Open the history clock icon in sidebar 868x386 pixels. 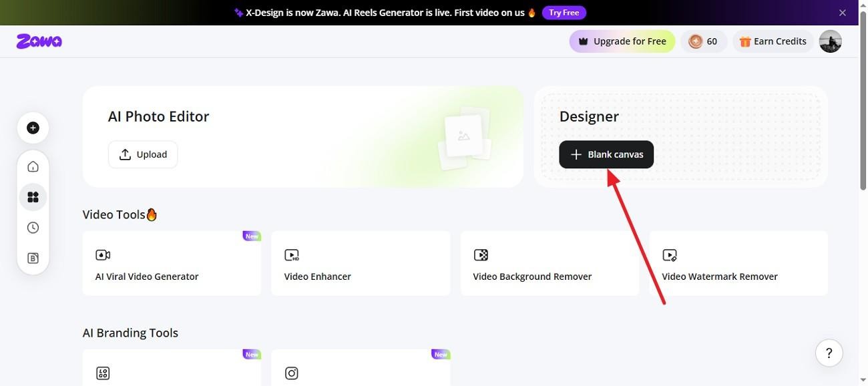point(33,228)
